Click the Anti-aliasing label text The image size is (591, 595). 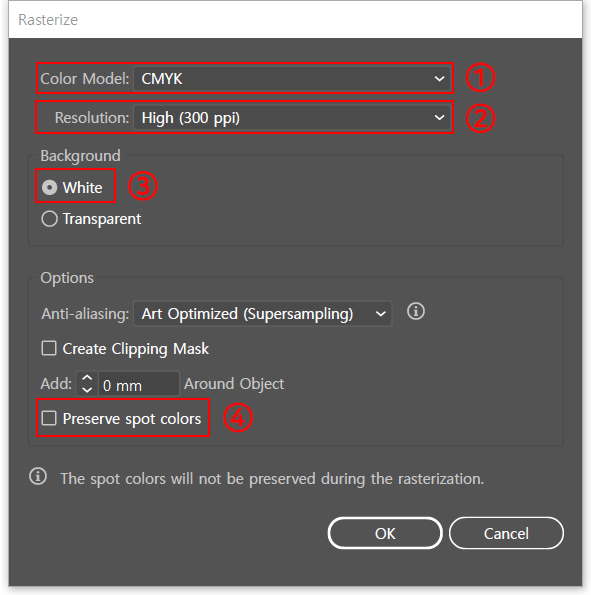(x=85, y=314)
